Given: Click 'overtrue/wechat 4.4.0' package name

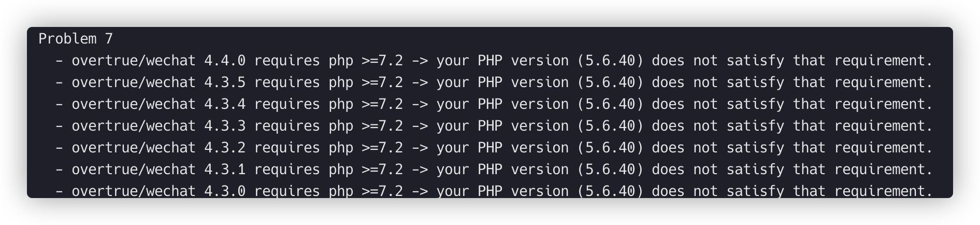Looking at the screenshot, I should click(158, 61).
